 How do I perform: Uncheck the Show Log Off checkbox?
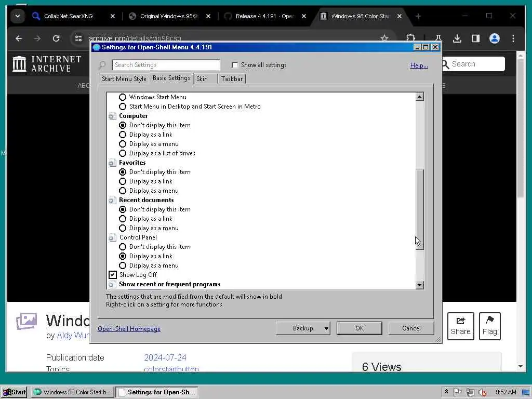113,275
